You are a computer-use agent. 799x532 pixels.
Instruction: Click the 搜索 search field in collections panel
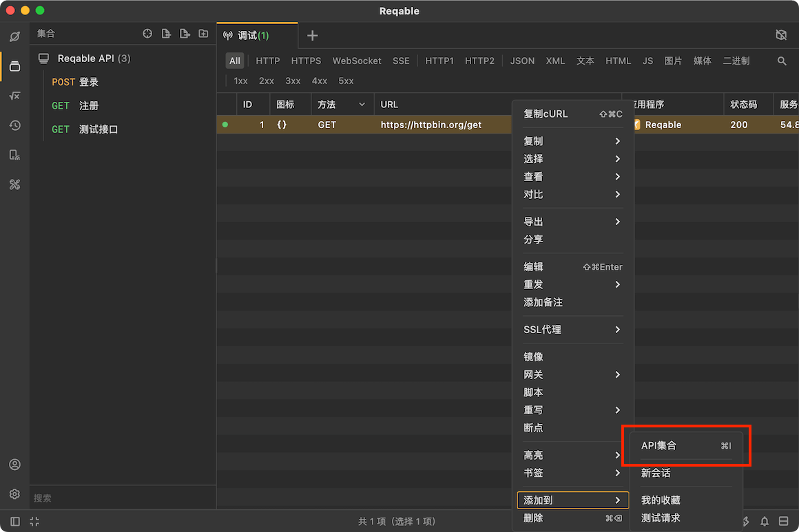(x=123, y=498)
